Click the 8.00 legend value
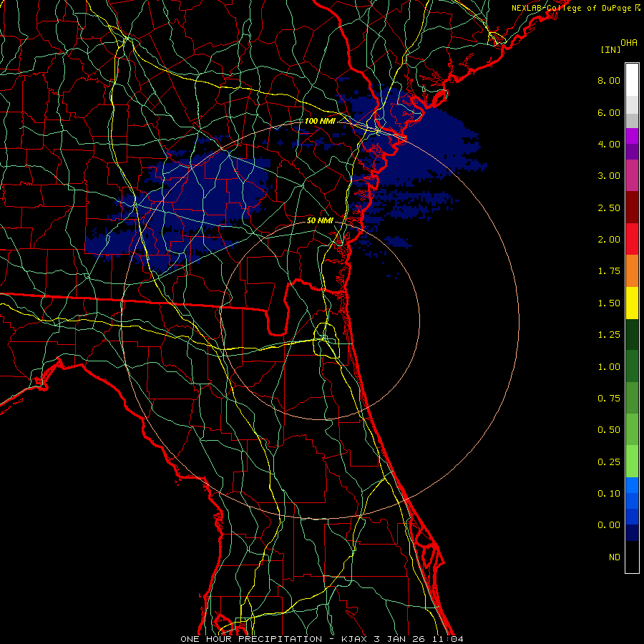The image size is (644, 644). pyautogui.click(x=609, y=80)
